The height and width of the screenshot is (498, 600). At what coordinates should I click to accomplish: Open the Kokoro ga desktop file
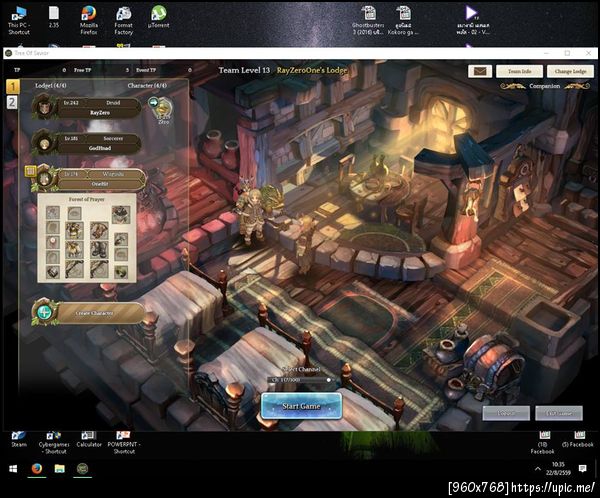(x=403, y=20)
